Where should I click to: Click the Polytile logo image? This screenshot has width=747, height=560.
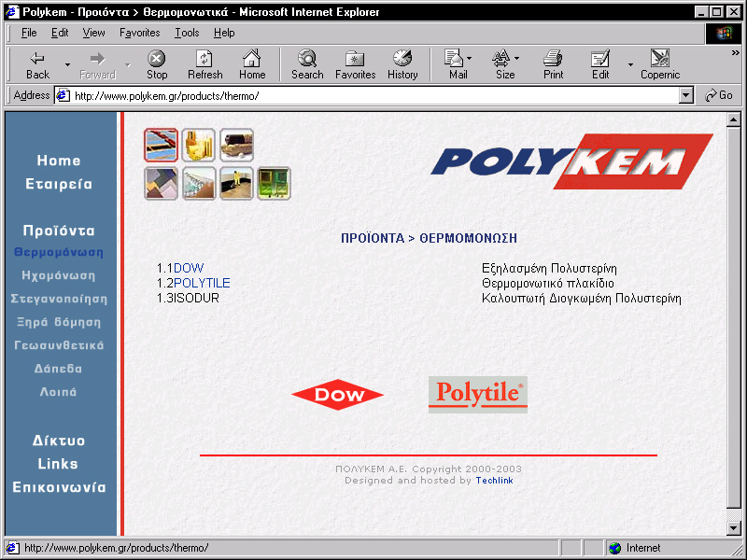(x=478, y=394)
